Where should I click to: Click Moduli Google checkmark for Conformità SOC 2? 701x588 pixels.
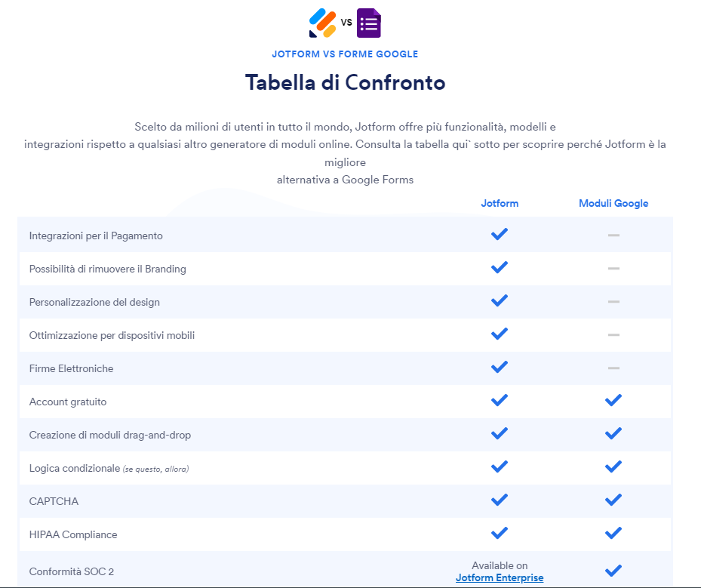(613, 570)
